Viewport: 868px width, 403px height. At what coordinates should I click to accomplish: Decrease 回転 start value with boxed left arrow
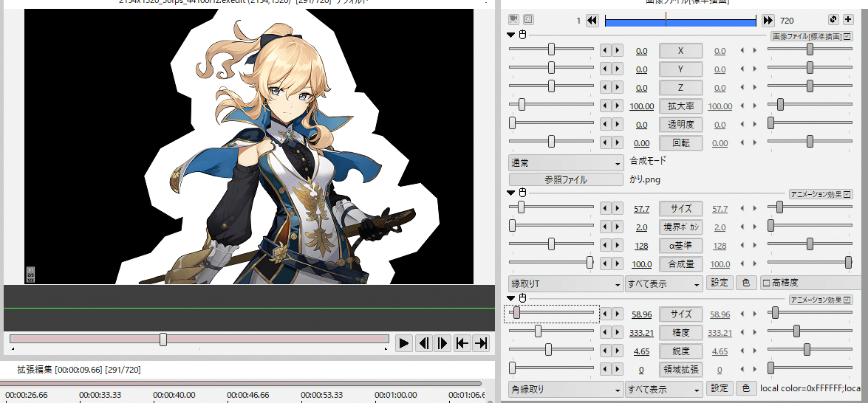606,142
